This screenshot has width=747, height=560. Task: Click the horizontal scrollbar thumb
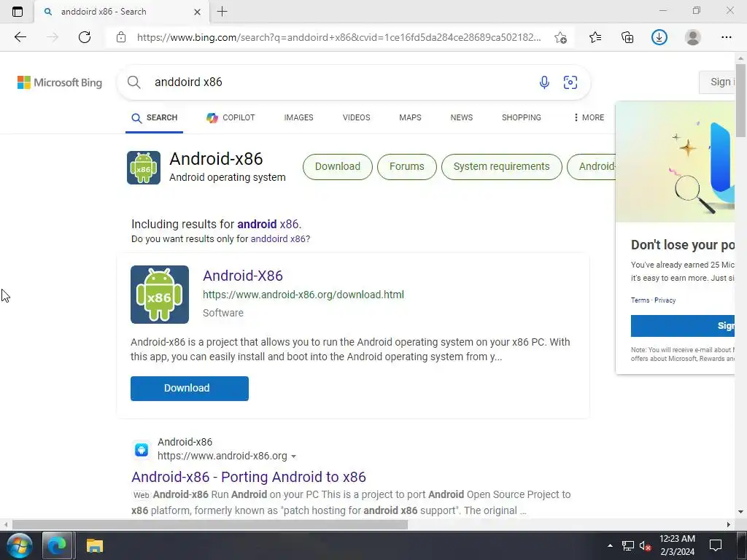[x=210, y=525]
